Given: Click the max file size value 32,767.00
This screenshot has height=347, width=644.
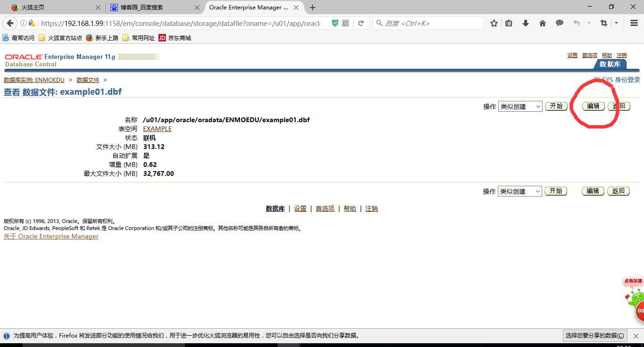Looking at the screenshot, I should coord(158,173).
